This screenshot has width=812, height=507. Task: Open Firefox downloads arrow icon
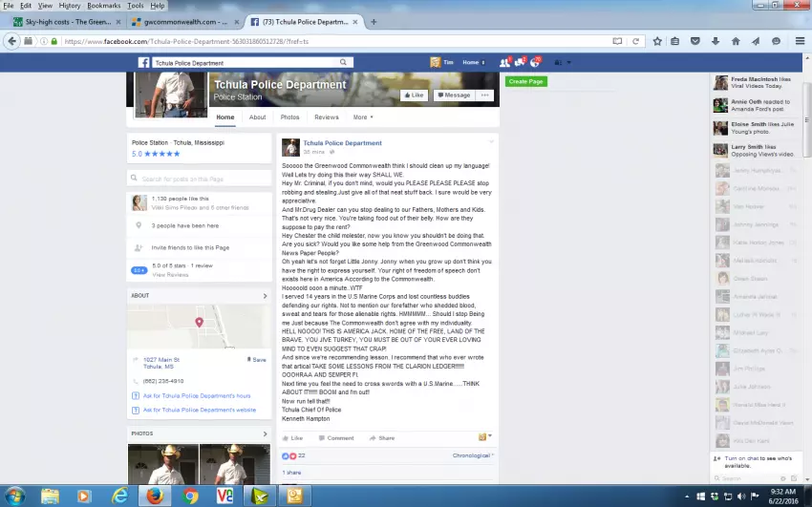click(x=716, y=41)
